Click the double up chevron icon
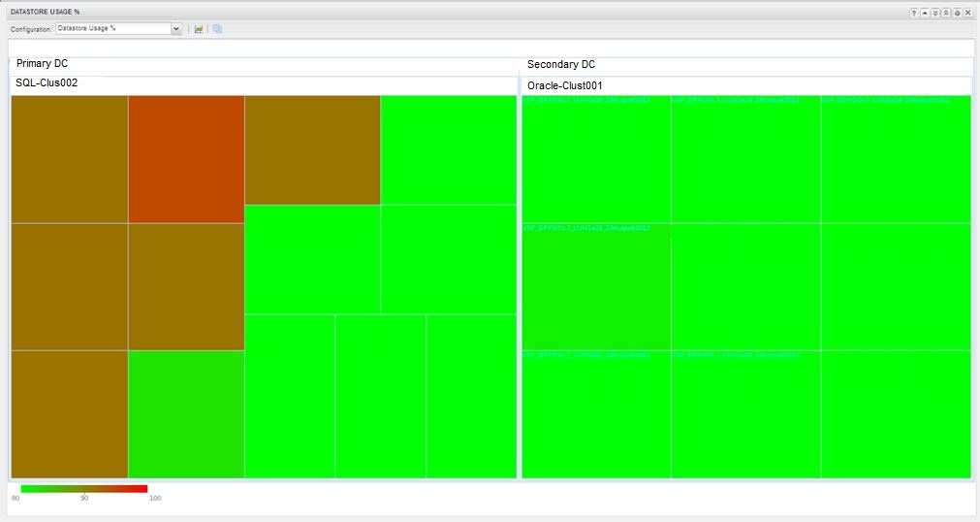Image resolution: width=980 pixels, height=522 pixels. (x=946, y=13)
